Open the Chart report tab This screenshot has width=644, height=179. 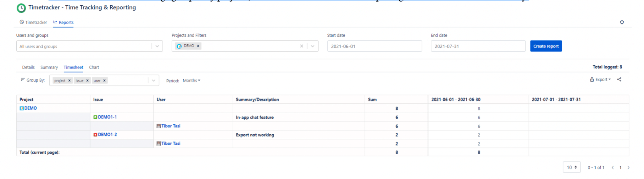click(x=94, y=67)
